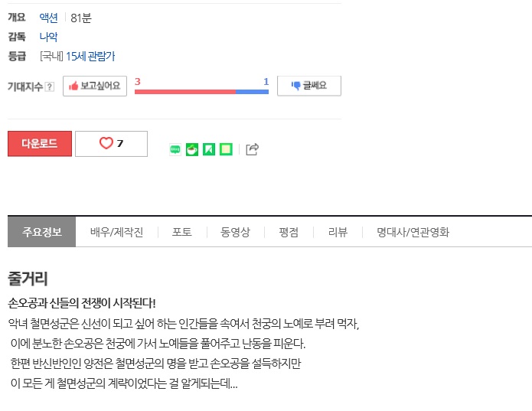Share via green bookmark icon

[209, 149]
